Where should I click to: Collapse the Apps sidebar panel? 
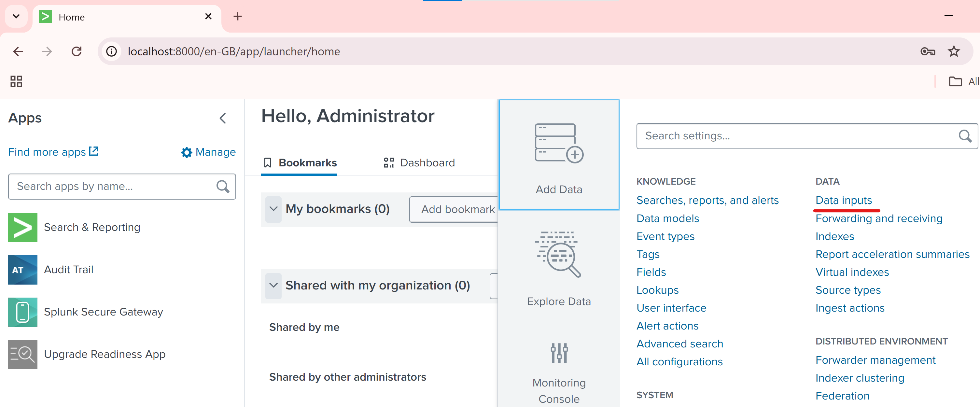point(223,118)
